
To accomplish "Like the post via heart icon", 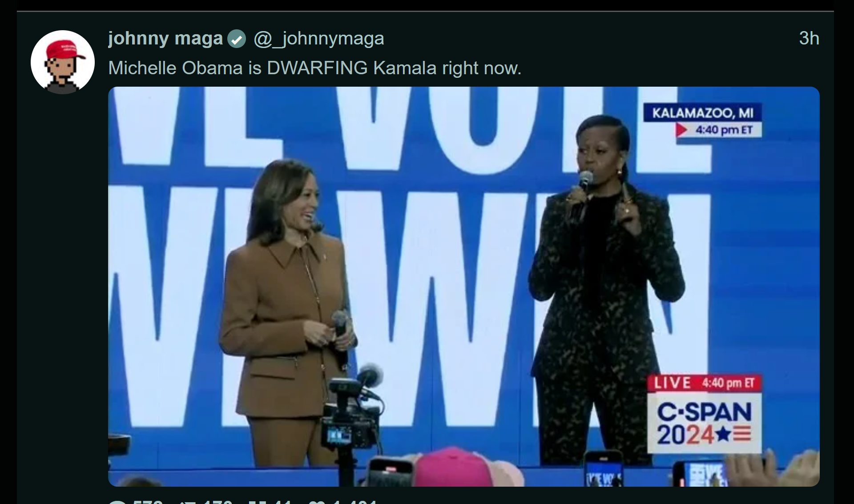I will (x=317, y=502).
